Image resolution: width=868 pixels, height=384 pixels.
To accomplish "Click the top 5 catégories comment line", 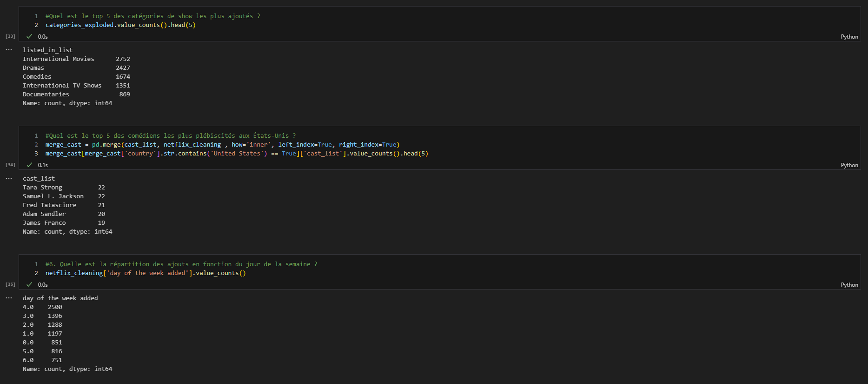I will tap(152, 16).
